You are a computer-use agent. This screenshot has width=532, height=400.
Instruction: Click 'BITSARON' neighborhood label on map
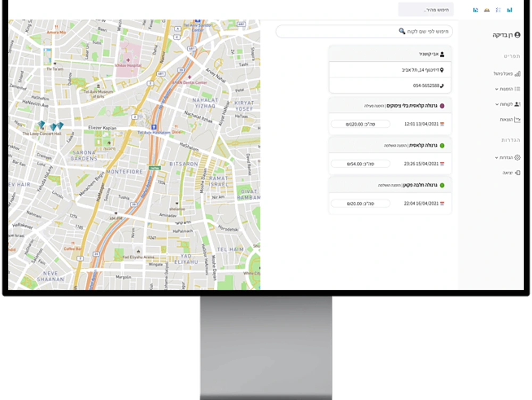[184, 164]
